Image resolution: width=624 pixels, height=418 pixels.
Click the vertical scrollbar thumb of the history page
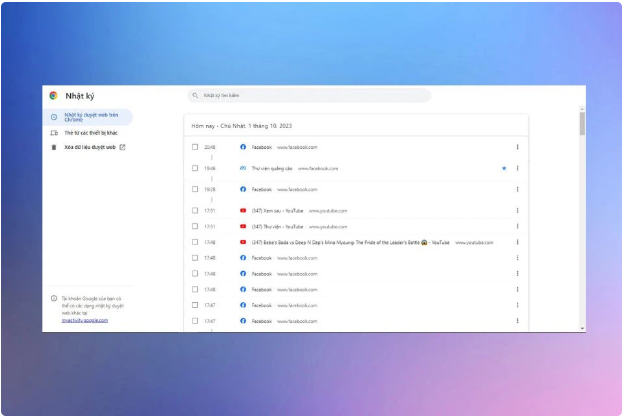point(582,124)
